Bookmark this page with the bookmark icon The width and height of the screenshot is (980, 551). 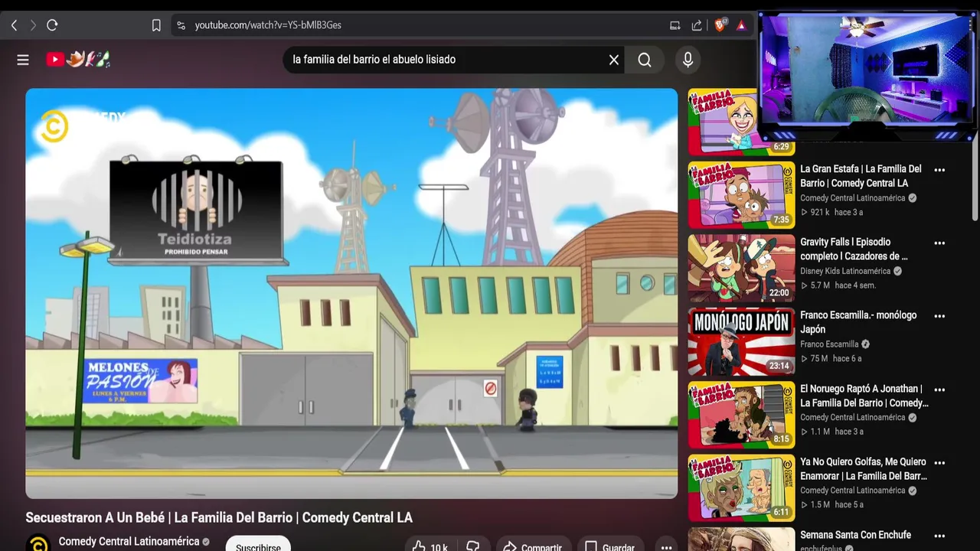156,25
